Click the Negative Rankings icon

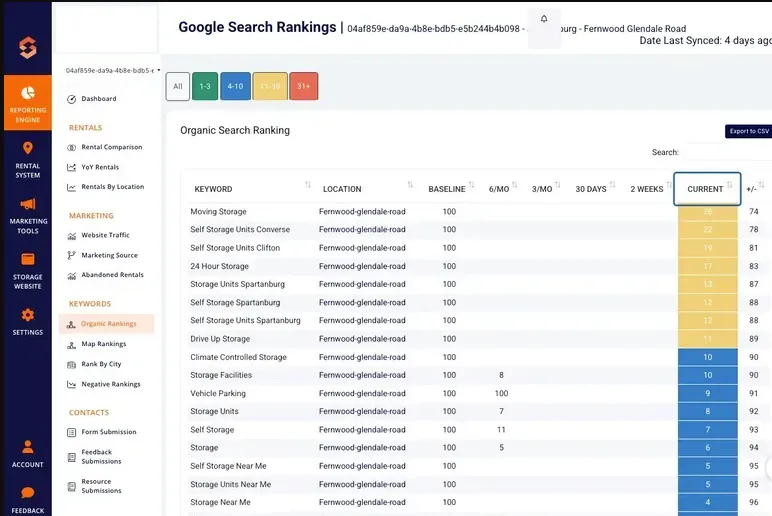click(71, 385)
